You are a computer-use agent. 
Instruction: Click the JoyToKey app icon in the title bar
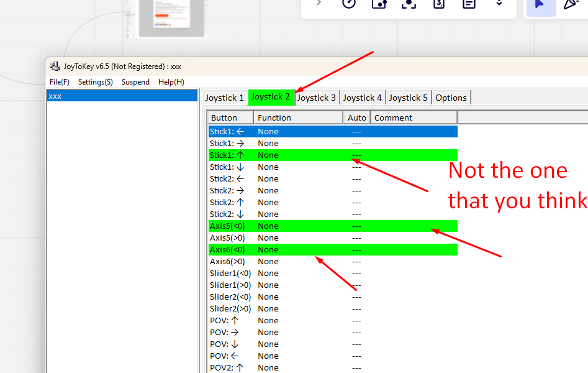[x=55, y=66]
